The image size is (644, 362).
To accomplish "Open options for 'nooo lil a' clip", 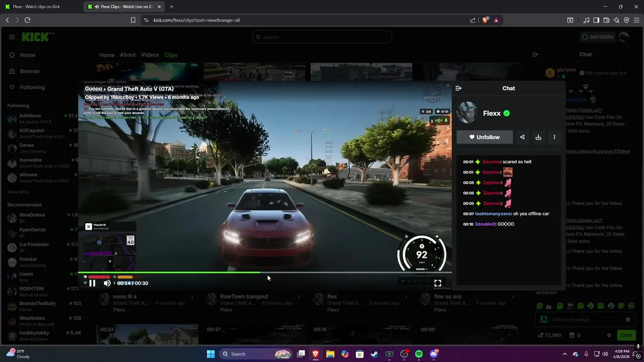I will tap(192, 297).
